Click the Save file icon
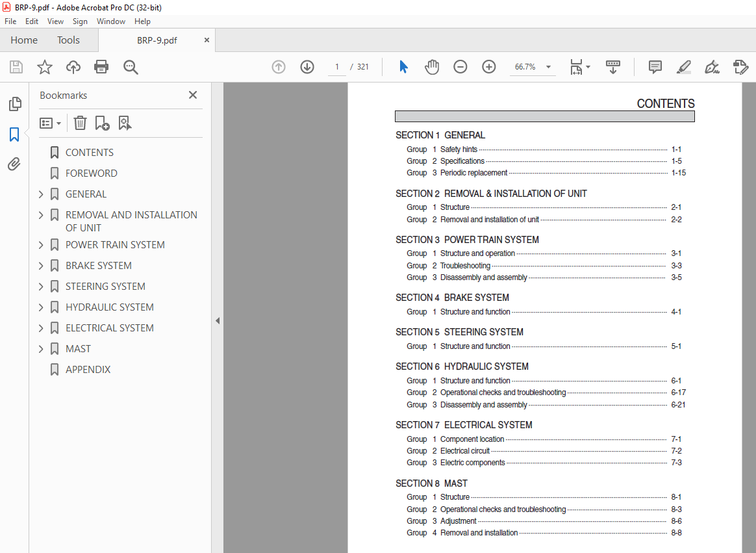This screenshot has width=756, height=553. pos(16,67)
